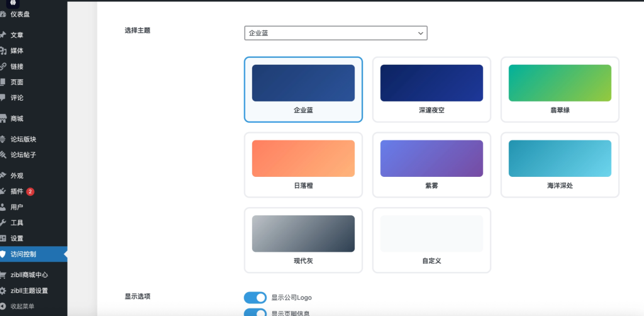
Task: Click the wrench icon beside 工具
Action: [3, 223]
